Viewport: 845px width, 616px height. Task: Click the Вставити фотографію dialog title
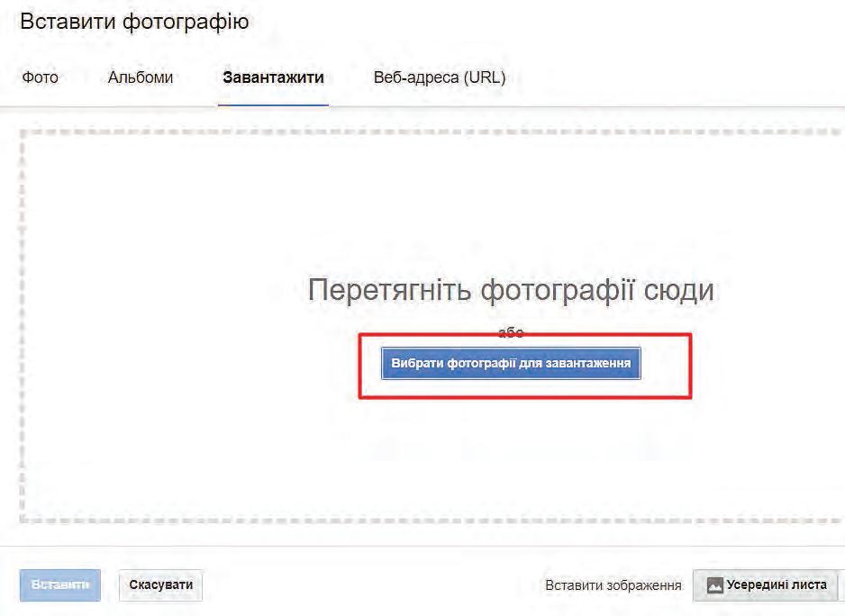134,22
